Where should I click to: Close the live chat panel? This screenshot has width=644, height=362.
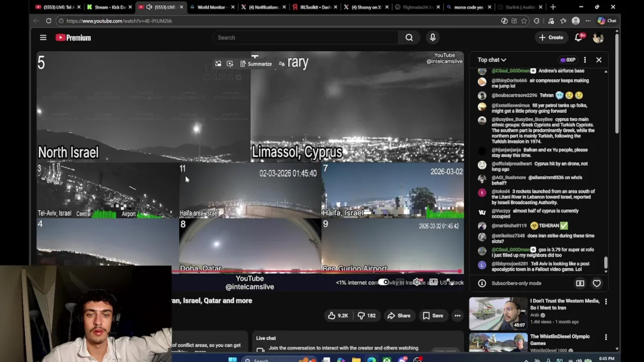pyautogui.click(x=599, y=60)
